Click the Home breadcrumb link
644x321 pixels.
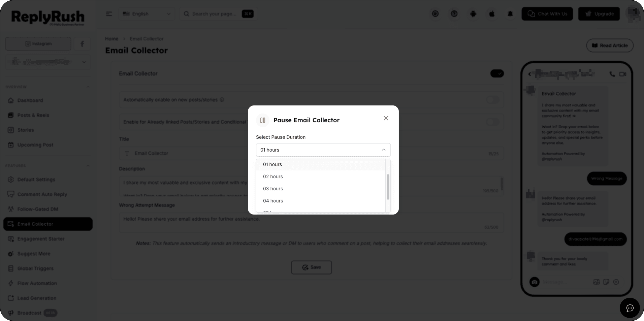click(x=111, y=39)
